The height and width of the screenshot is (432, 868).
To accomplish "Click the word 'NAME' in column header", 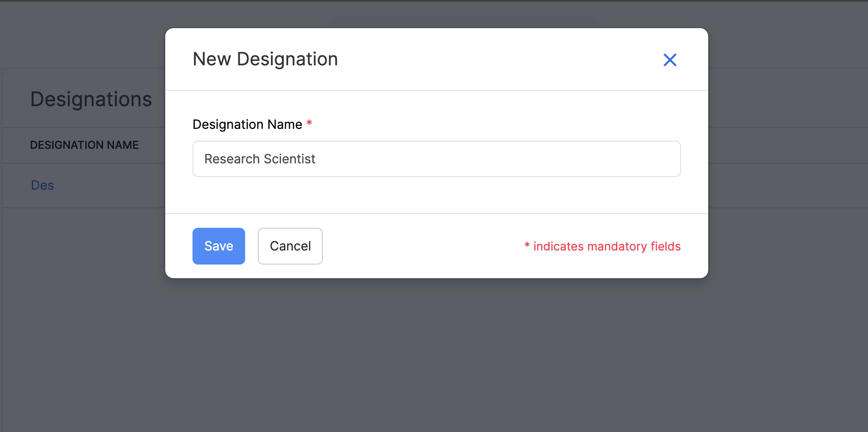I will click(x=123, y=145).
